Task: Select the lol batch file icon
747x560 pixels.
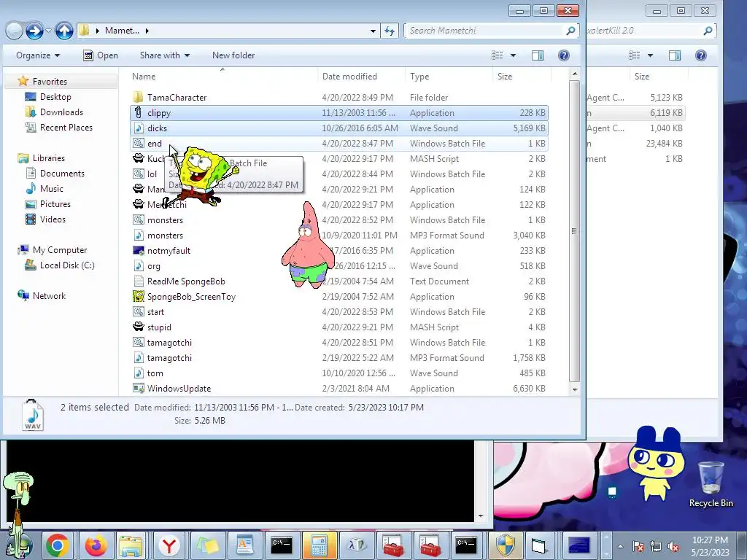Action: (x=138, y=174)
